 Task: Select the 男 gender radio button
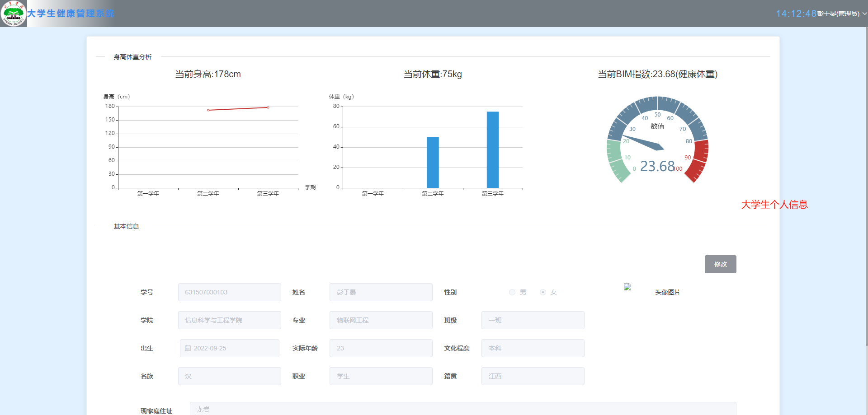pyautogui.click(x=512, y=292)
